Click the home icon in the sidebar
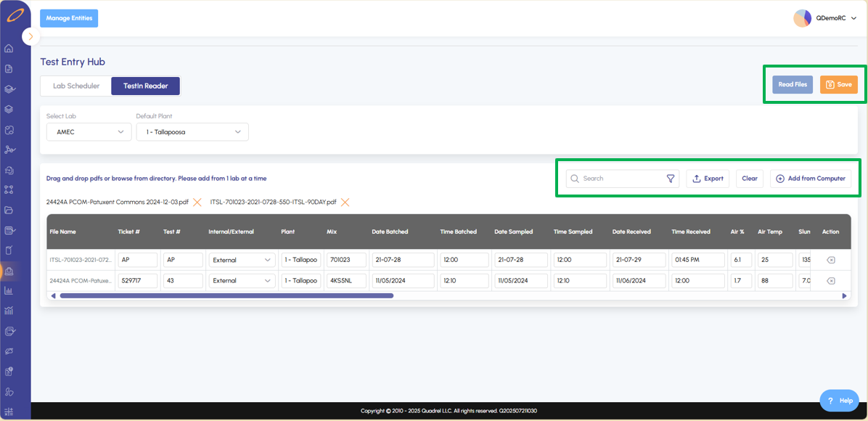This screenshot has height=421, width=868. click(x=9, y=49)
